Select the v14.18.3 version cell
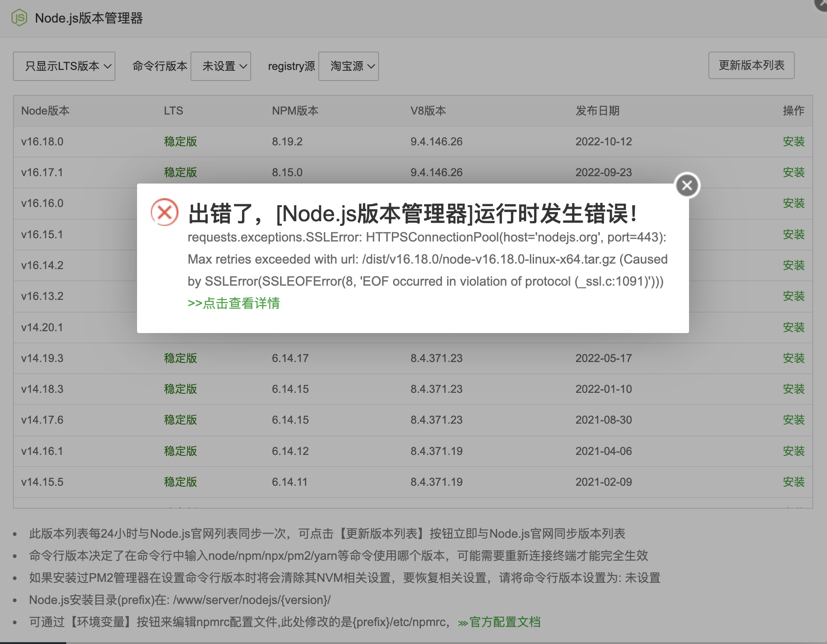This screenshot has width=827, height=644. 42,389
